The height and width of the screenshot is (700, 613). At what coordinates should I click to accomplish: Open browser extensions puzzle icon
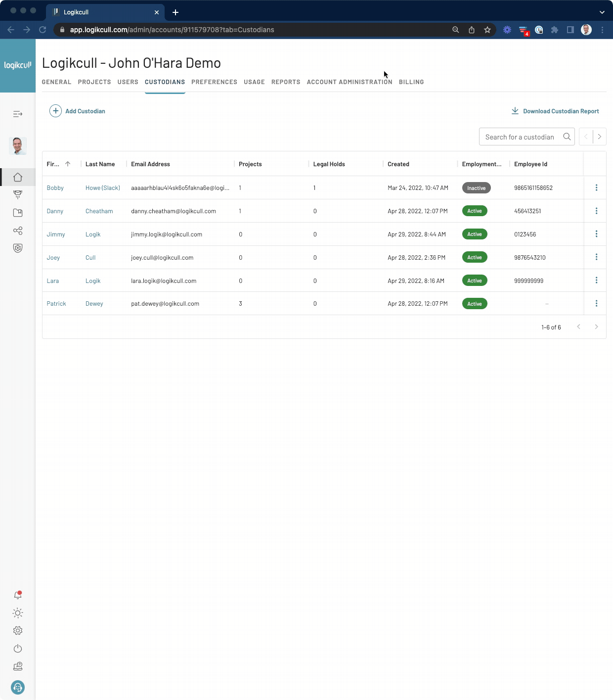point(555,30)
